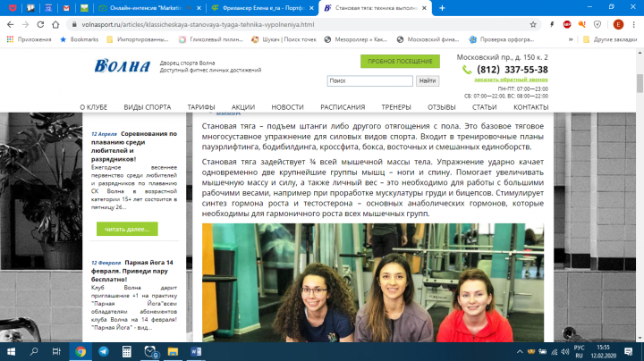Image resolution: width=644 pixels, height=361 pixels.
Task: Click the address bar URL
Action: pos(198,25)
